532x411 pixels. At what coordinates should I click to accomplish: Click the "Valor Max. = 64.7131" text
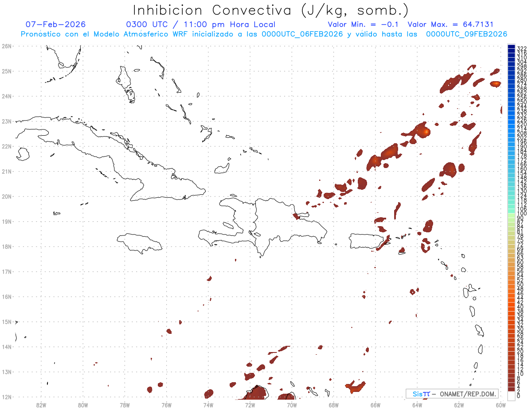pyautogui.click(x=450, y=24)
